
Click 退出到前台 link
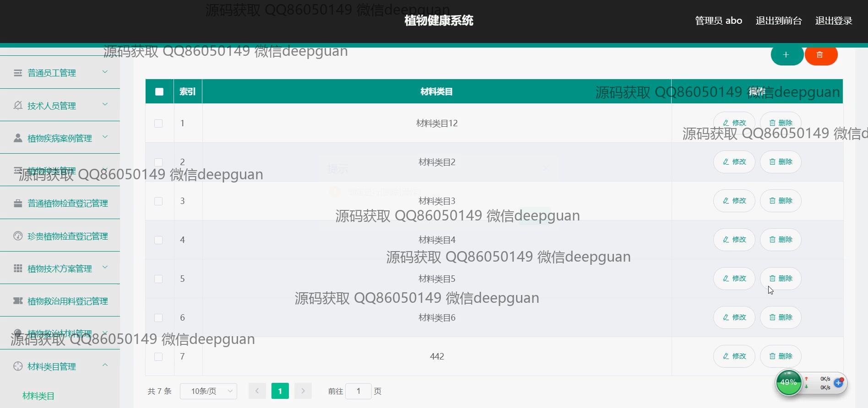[x=779, y=21]
